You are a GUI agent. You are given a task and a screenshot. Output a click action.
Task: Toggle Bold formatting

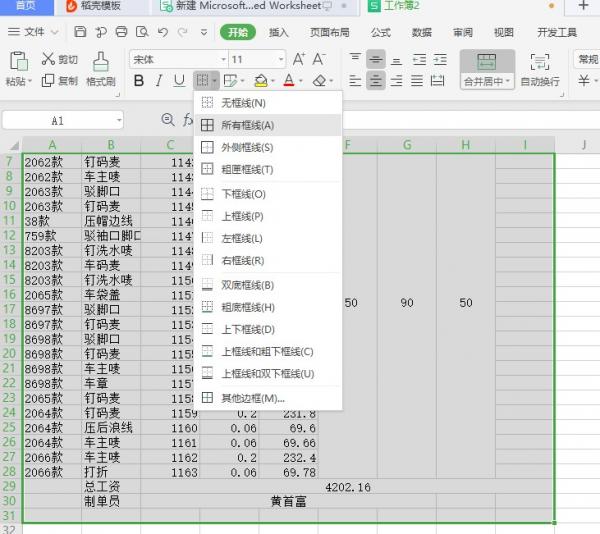tap(139, 81)
